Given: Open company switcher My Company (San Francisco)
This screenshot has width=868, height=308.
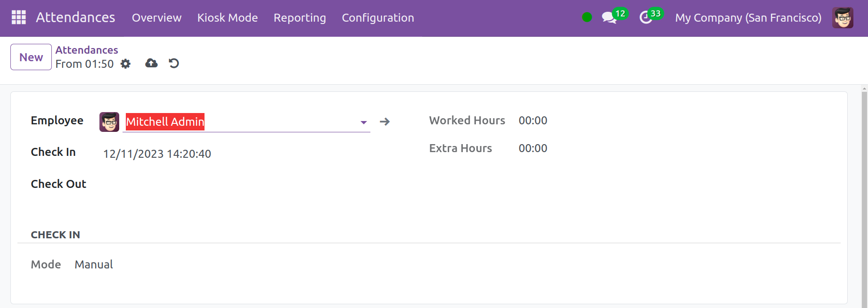Looking at the screenshot, I should 748,18.
